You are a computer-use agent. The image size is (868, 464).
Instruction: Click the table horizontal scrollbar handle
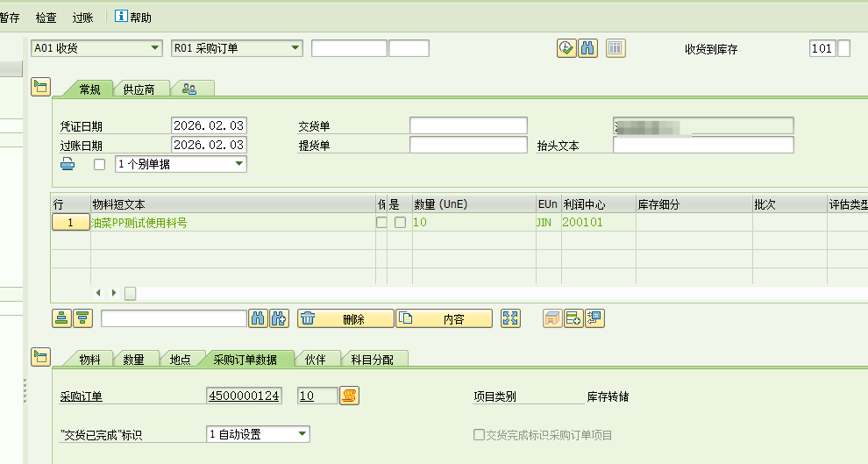coord(130,292)
